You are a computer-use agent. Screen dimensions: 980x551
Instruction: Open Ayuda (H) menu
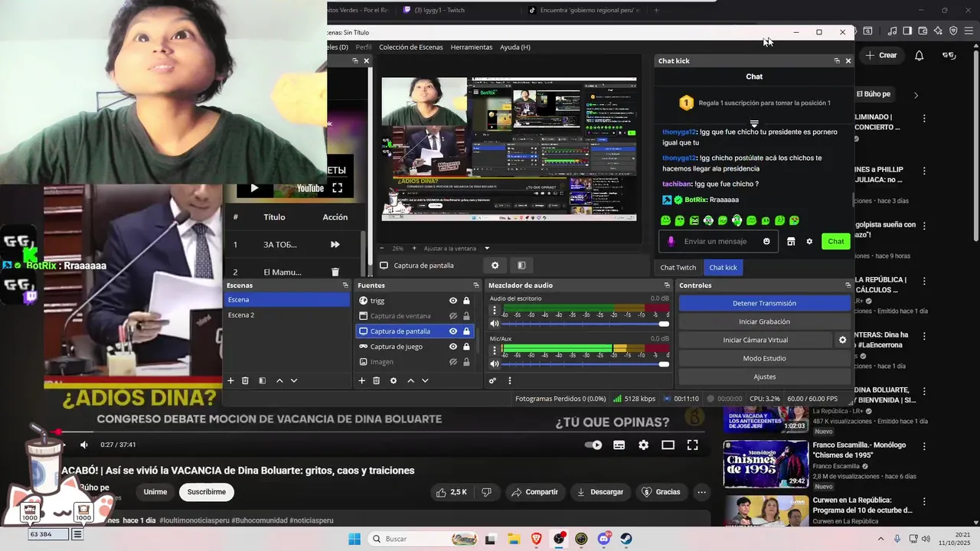(515, 47)
